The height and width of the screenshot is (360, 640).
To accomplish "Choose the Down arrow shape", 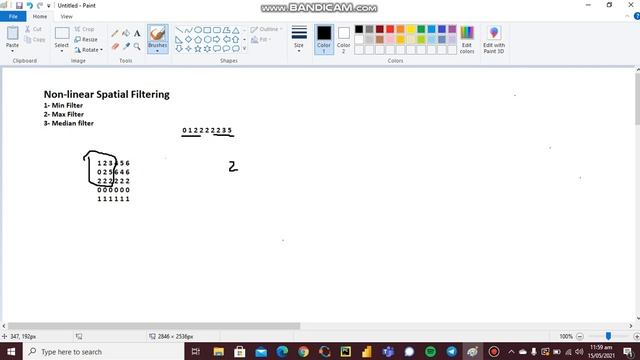I will pyautogui.click(x=179, y=49).
